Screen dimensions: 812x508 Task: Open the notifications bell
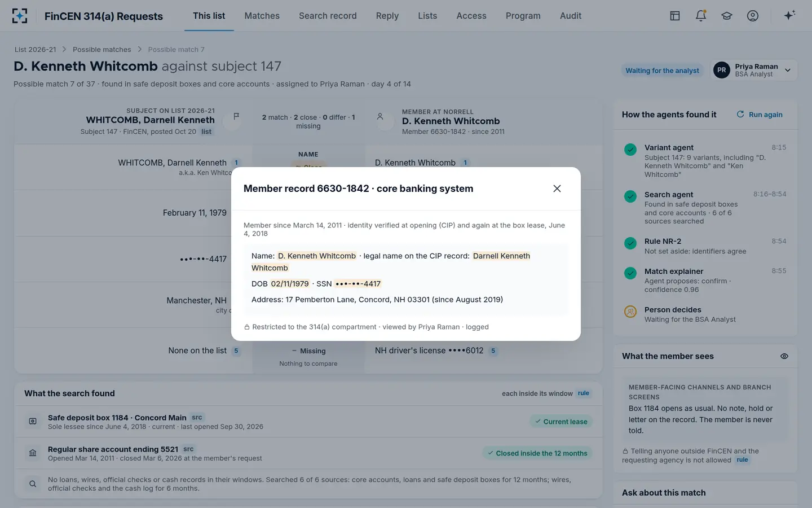point(701,16)
